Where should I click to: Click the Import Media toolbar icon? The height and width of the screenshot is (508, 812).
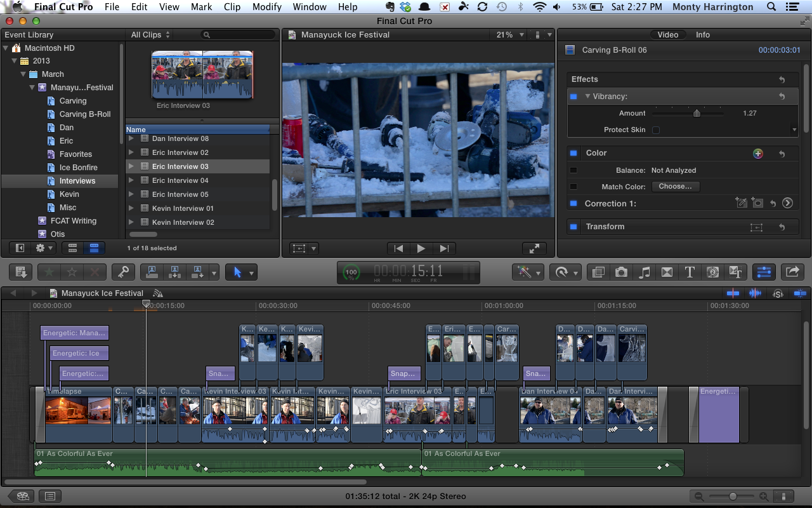point(21,272)
